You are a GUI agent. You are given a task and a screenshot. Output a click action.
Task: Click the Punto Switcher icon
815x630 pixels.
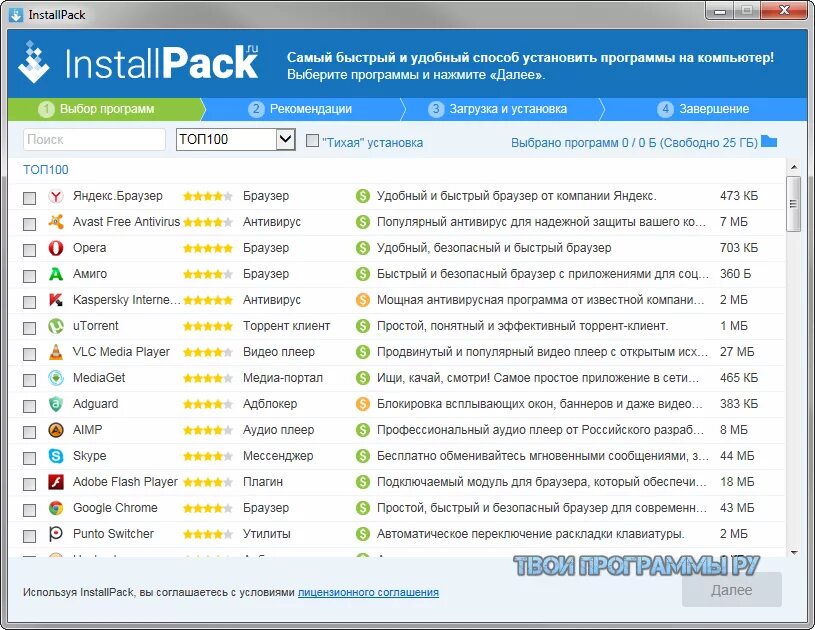[x=56, y=534]
